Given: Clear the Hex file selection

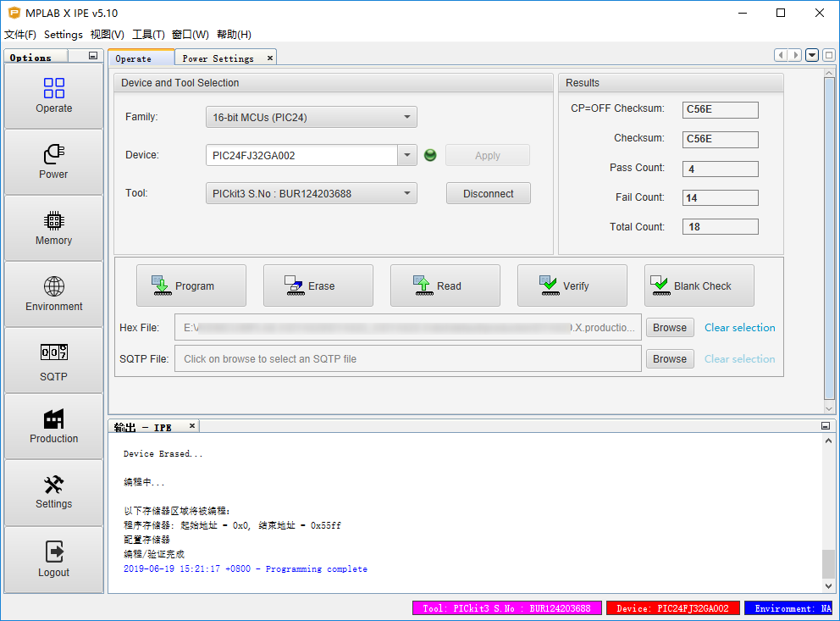Looking at the screenshot, I should (739, 327).
